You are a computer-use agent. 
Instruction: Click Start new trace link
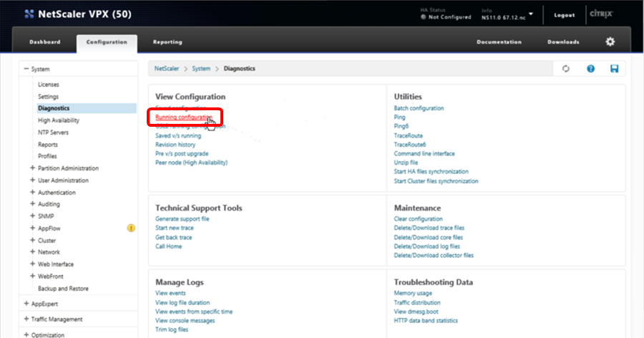pos(175,228)
